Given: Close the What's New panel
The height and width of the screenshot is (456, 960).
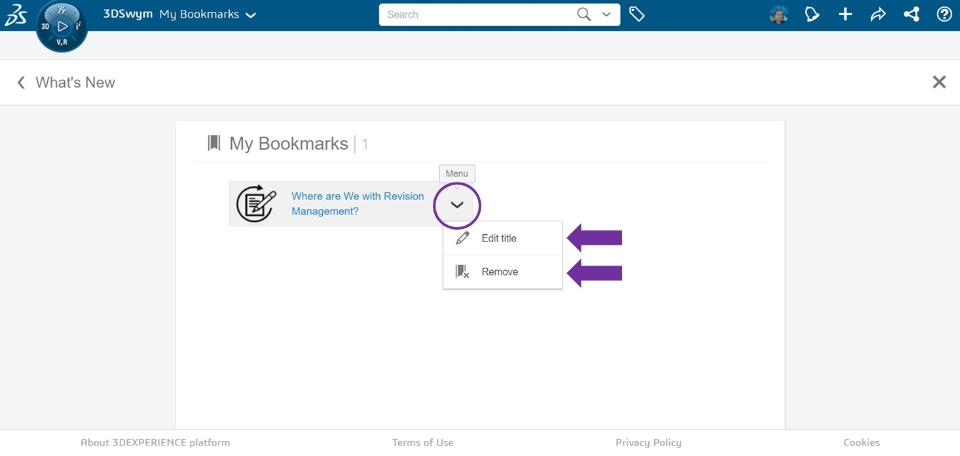Looking at the screenshot, I should pyautogui.click(x=939, y=83).
